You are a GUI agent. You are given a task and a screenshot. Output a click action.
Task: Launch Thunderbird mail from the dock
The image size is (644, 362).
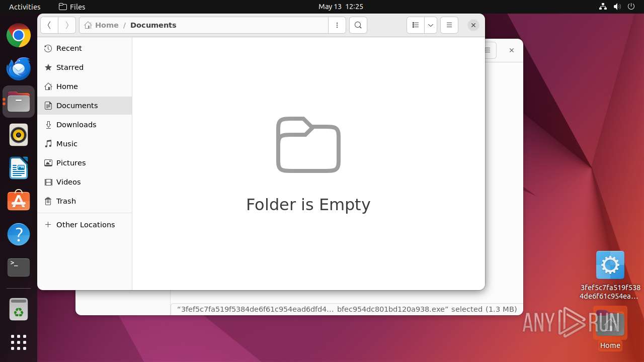pos(19,69)
